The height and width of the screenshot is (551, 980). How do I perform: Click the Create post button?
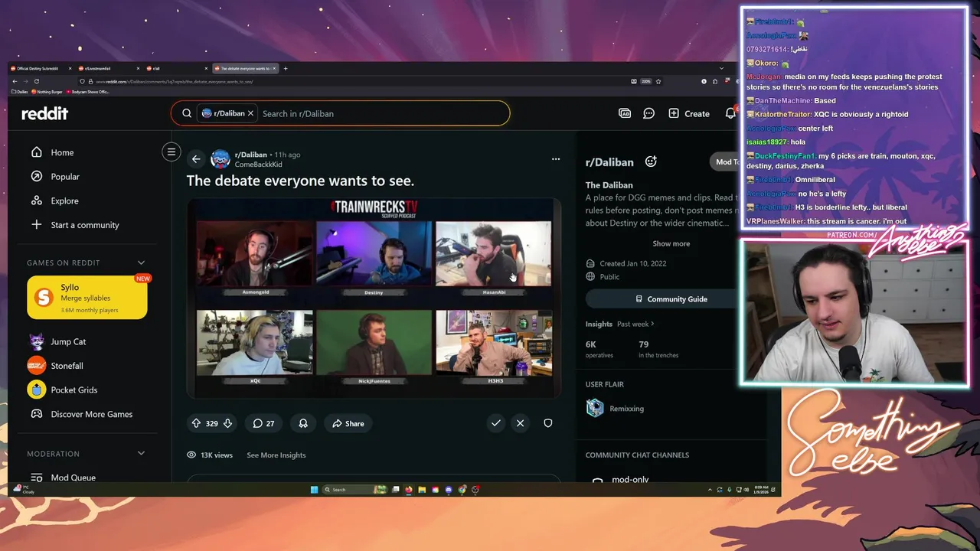(x=689, y=113)
